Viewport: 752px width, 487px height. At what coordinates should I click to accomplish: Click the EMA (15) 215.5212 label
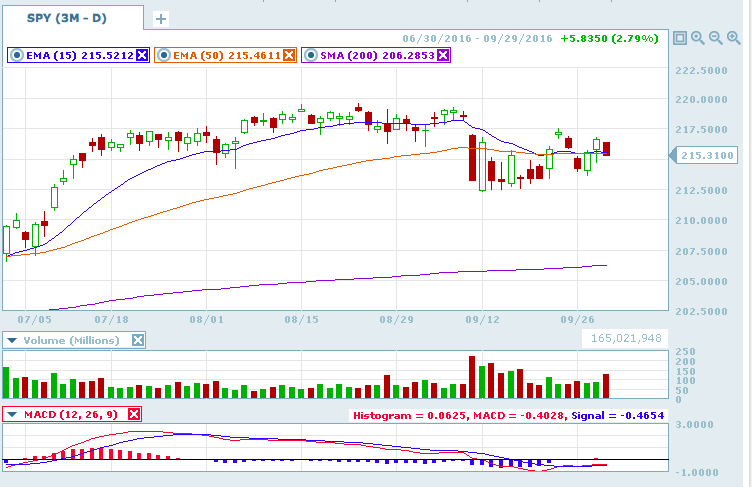(x=80, y=55)
